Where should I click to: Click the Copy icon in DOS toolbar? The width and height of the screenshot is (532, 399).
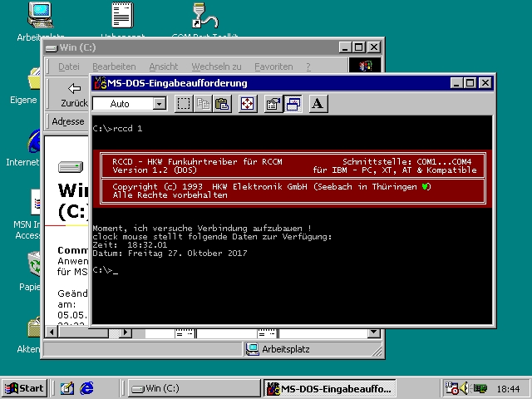pos(203,104)
